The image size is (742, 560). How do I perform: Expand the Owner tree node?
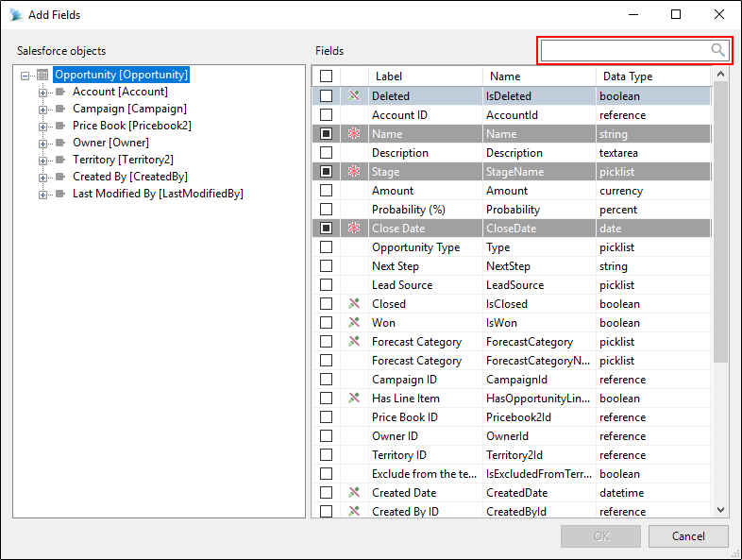point(42,144)
